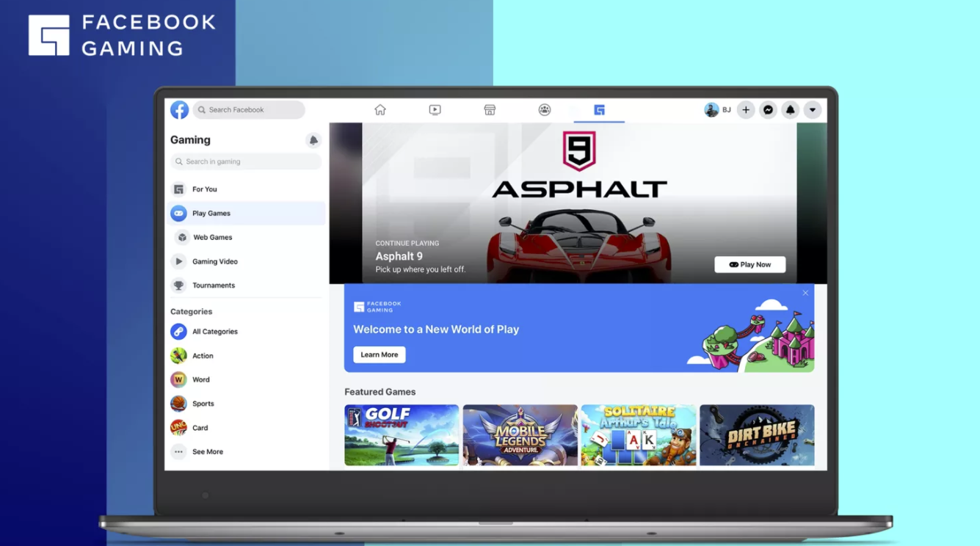Open Tournaments section
This screenshot has width=980, height=546.
[x=246, y=285]
